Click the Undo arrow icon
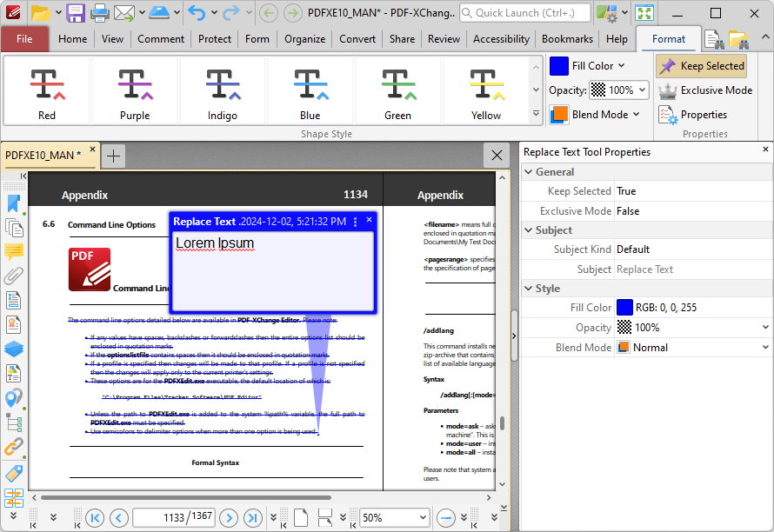 coord(197,13)
